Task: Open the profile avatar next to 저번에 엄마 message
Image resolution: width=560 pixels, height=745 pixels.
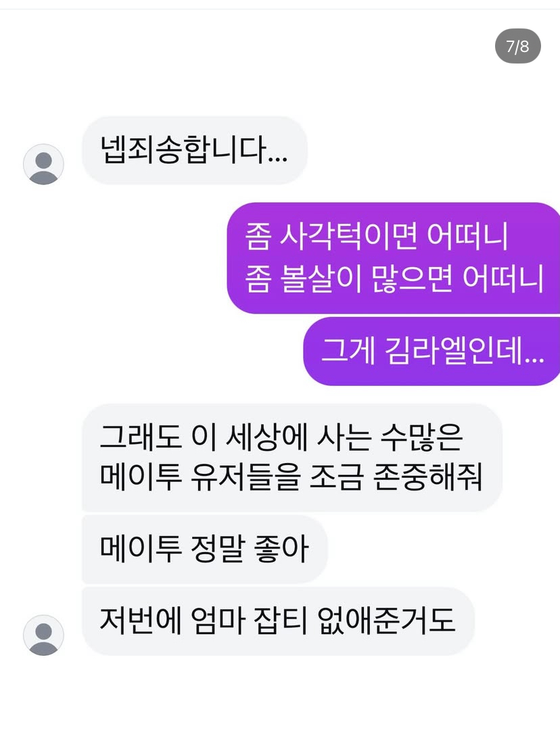Action: [44, 635]
